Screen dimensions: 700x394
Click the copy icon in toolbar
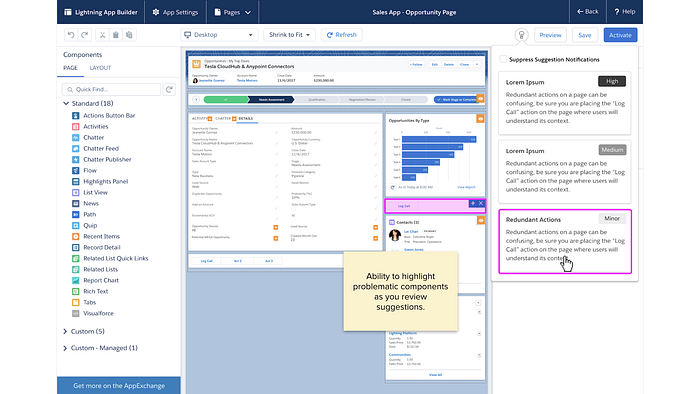116,35
